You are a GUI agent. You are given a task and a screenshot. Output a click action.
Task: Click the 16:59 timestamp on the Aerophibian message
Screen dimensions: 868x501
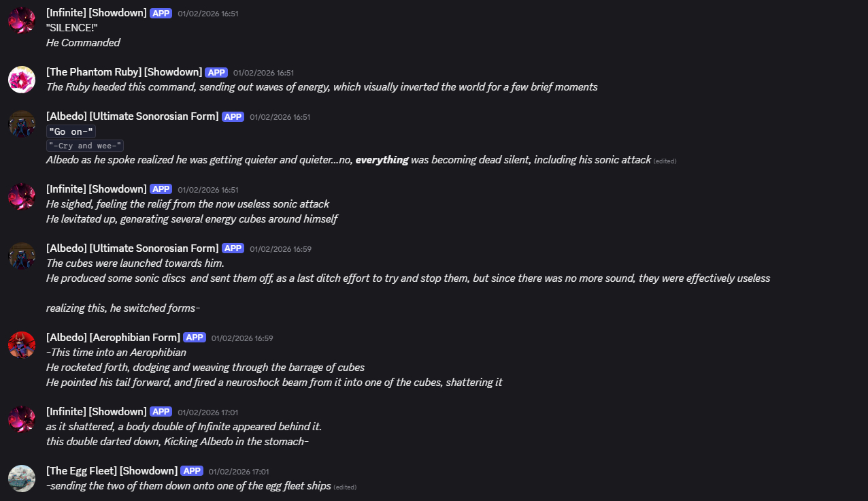(x=233, y=338)
